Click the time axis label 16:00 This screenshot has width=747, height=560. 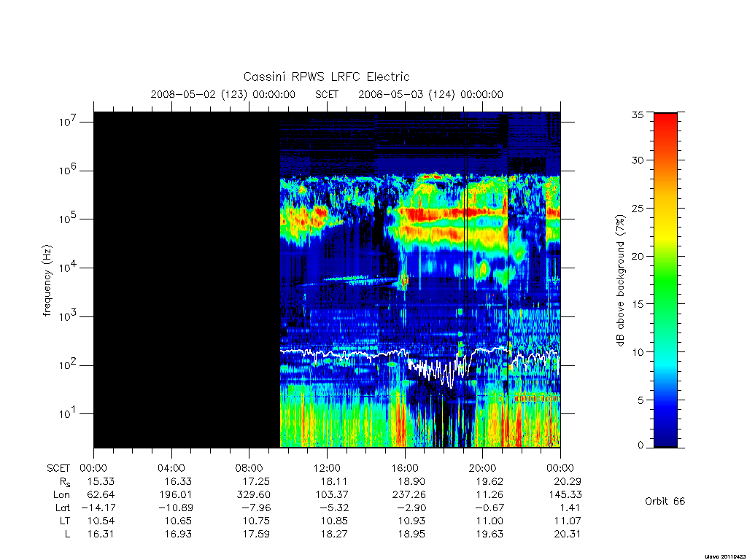point(404,468)
